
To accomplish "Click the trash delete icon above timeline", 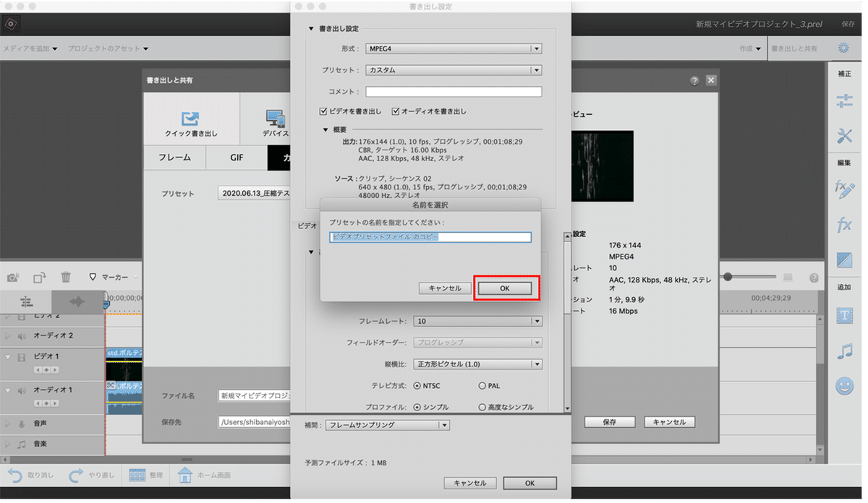I will 66,277.
